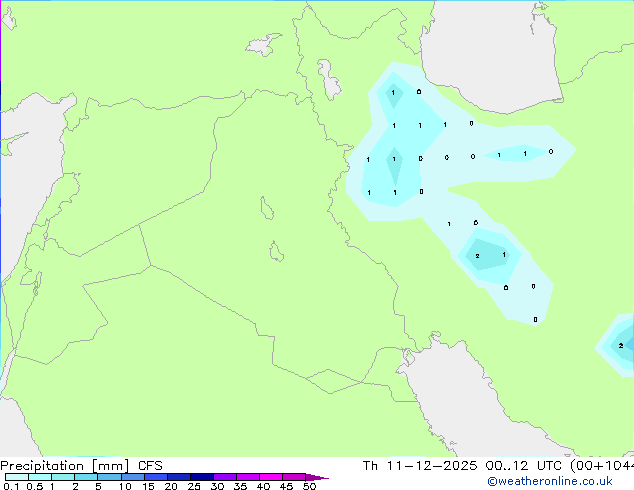
Task: Click the legend swatch for 10–15 mm
Action: coord(133,477)
